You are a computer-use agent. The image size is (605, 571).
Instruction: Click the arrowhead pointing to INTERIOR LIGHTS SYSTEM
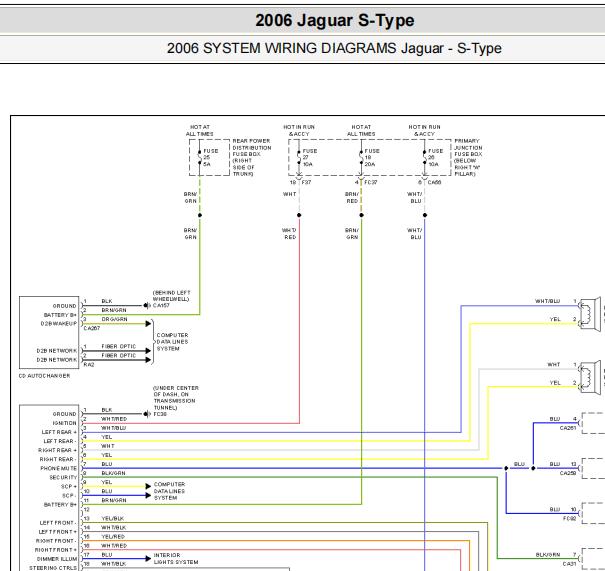click(x=148, y=558)
